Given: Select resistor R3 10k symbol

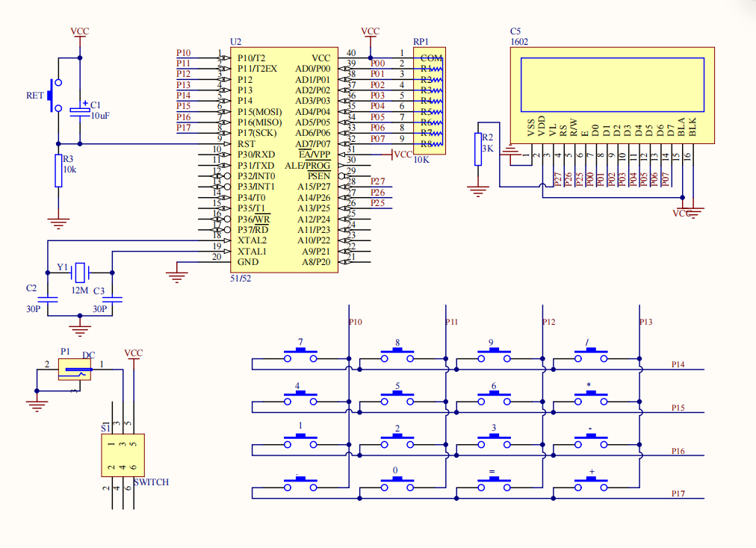Looking at the screenshot, I should [58, 171].
